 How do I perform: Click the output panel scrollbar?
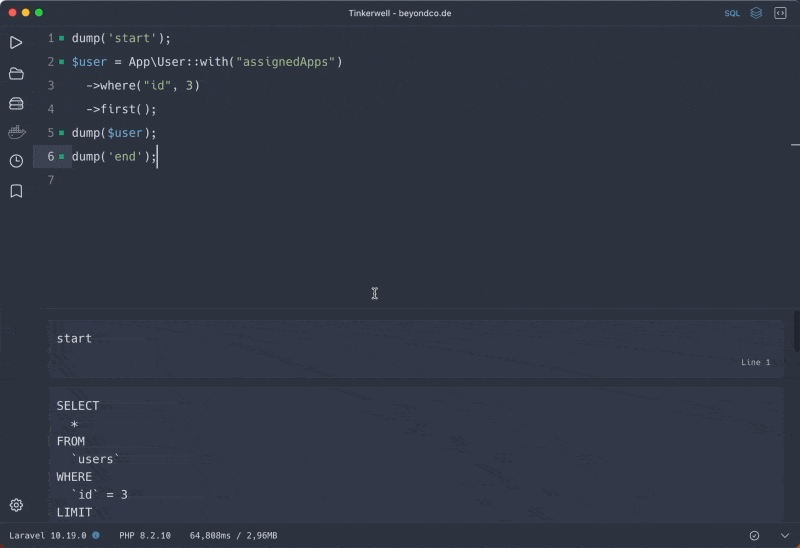(x=796, y=332)
